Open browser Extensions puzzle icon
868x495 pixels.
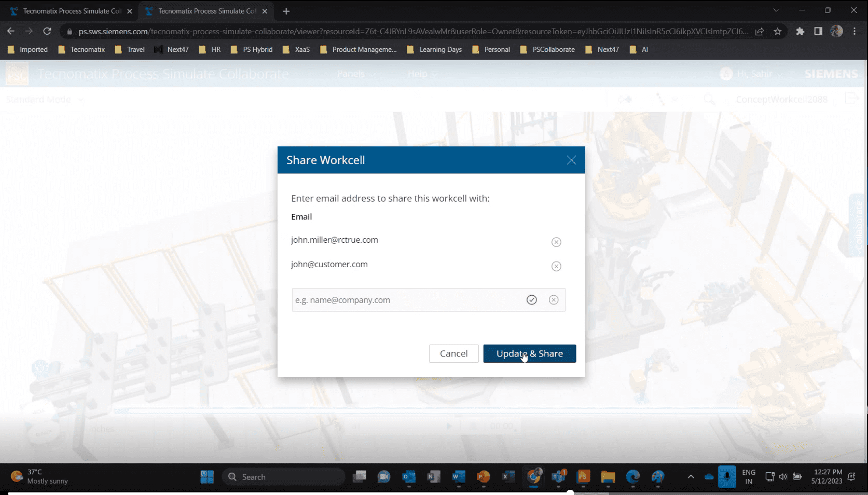800,31
